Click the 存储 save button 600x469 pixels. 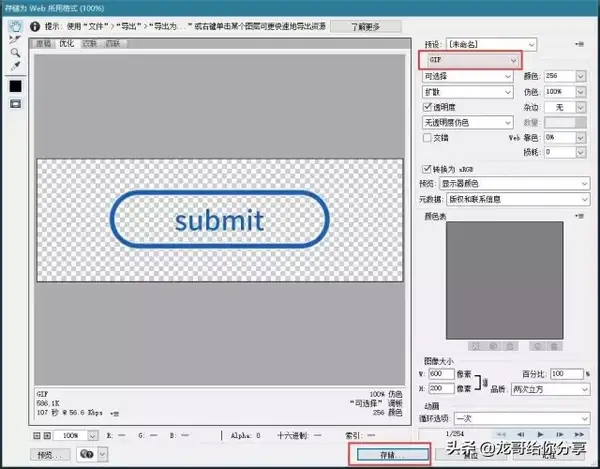[391, 453]
